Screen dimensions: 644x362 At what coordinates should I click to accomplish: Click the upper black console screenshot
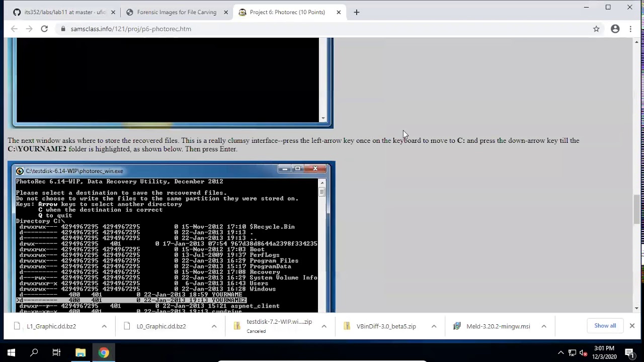pyautogui.click(x=171, y=82)
